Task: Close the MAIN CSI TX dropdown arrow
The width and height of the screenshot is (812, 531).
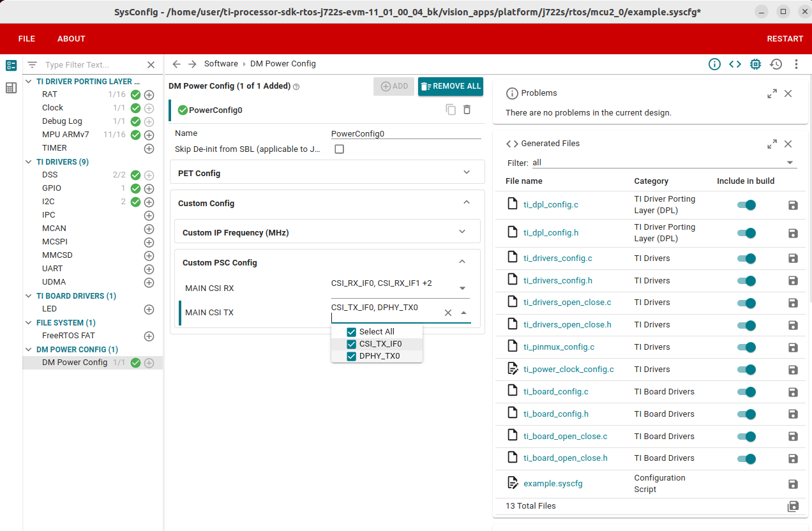Action: tap(463, 313)
